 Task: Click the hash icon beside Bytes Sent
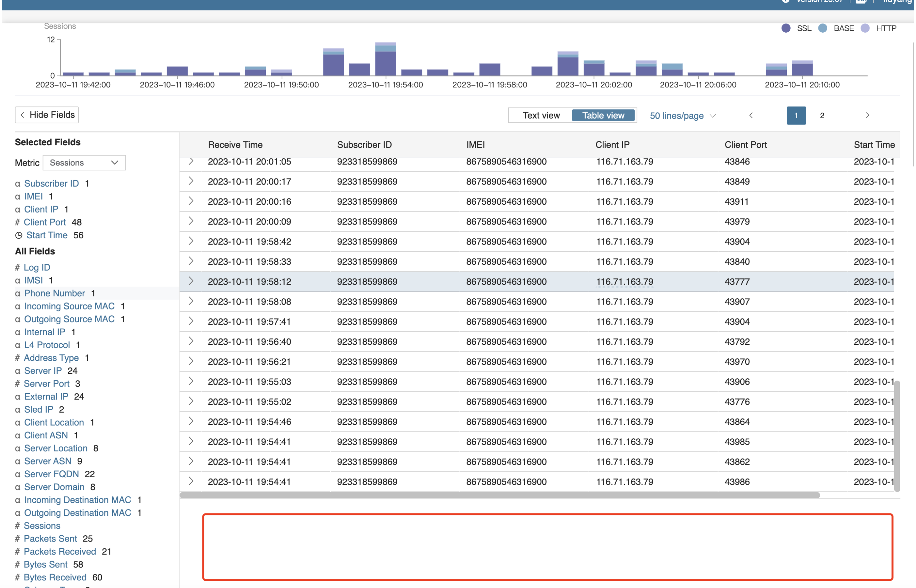point(17,564)
